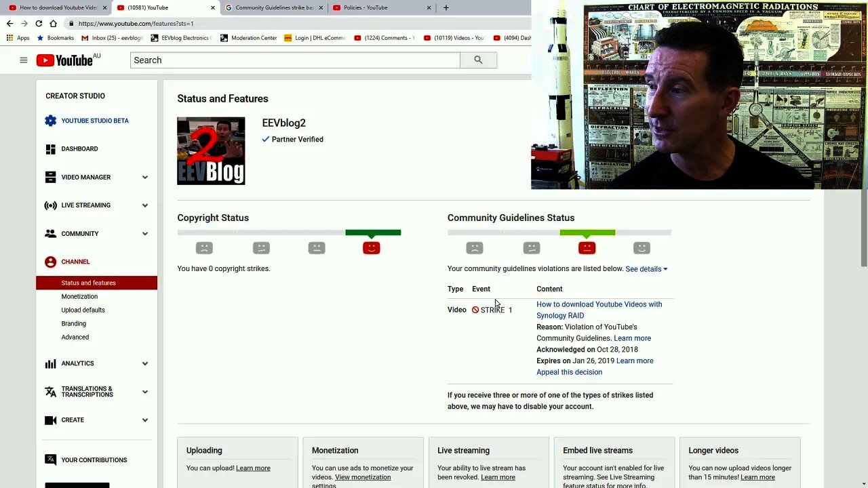Viewport: 868px width, 488px height.
Task: Click the Create camera icon
Action: (x=50, y=420)
